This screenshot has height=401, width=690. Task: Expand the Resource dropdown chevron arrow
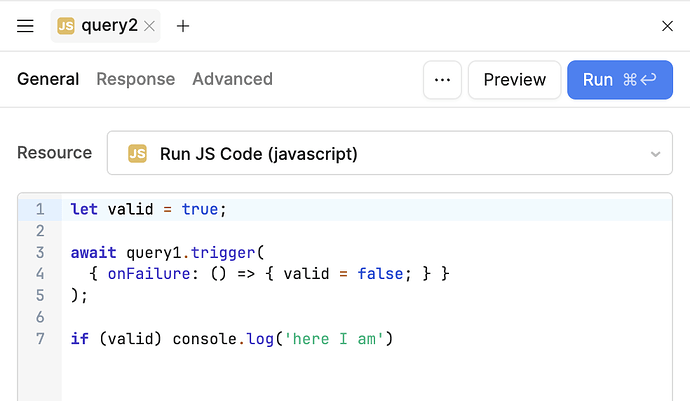(655, 154)
